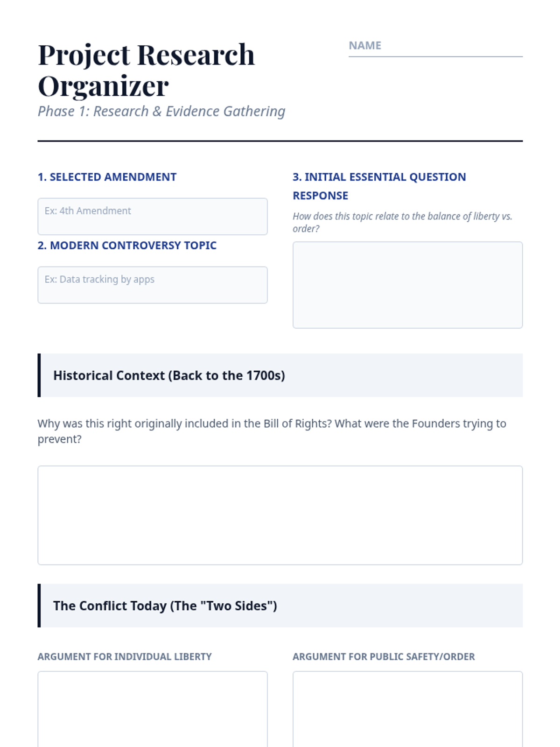The height and width of the screenshot is (747, 560).
Task: Click the Founders question paragraph
Action: [272, 431]
